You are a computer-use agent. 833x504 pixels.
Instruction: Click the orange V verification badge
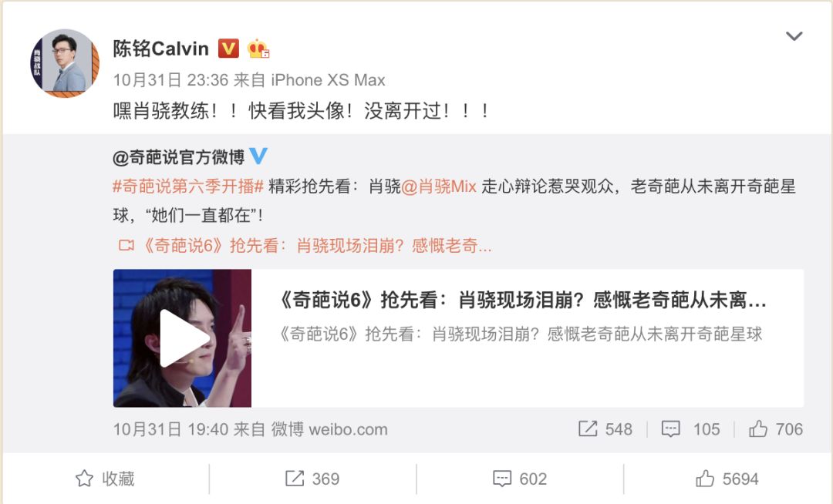pos(228,49)
